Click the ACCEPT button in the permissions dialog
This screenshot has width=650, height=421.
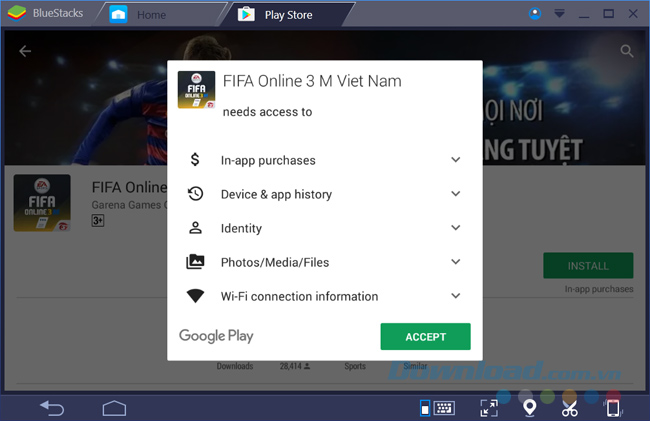click(x=425, y=336)
